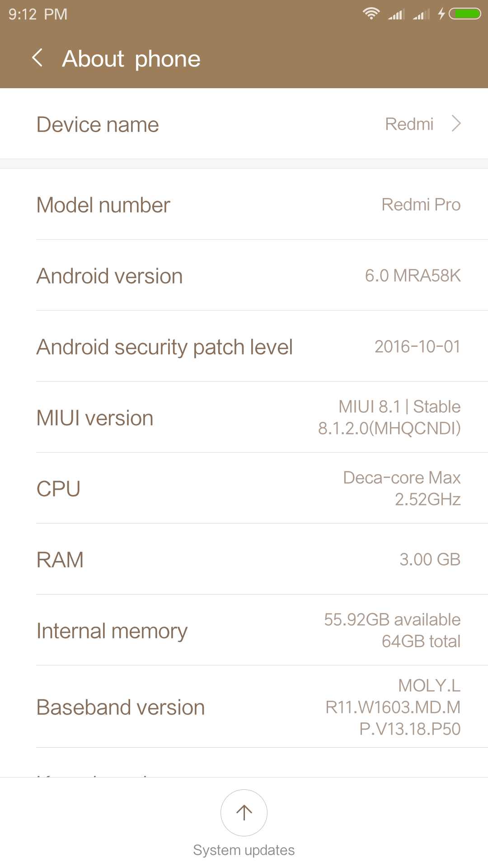The width and height of the screenshot is (488, 868).
Task: Open the Device name row
Action: tap(244, 124)
